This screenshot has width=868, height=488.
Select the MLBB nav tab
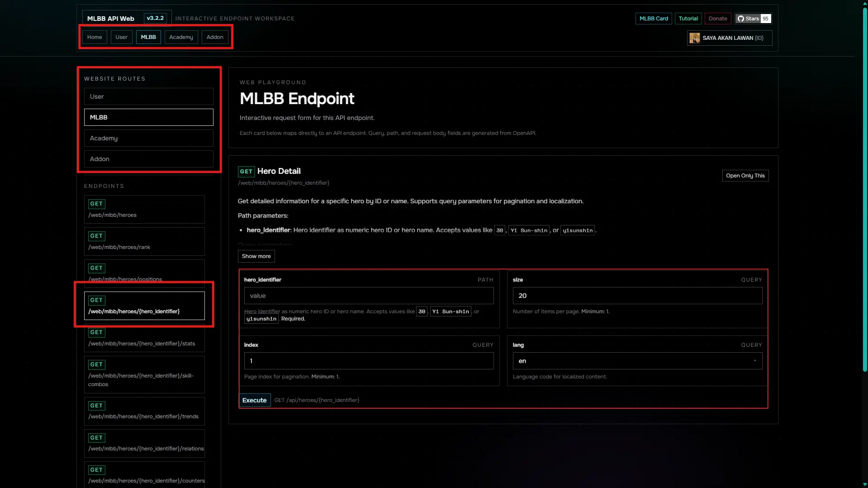click(148, 37)
